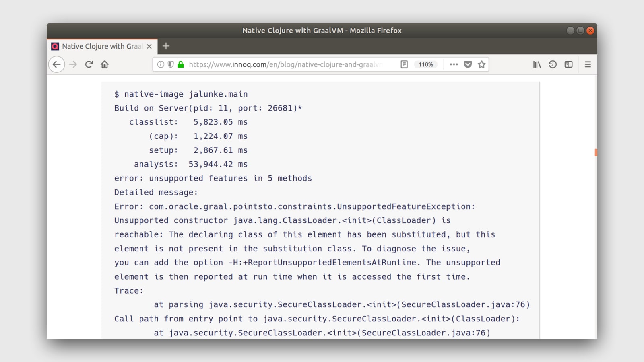The height and width of the screenshot is (362, 644).
Task: Maximize the Firefox window
Action: click(x=580, y=31)
